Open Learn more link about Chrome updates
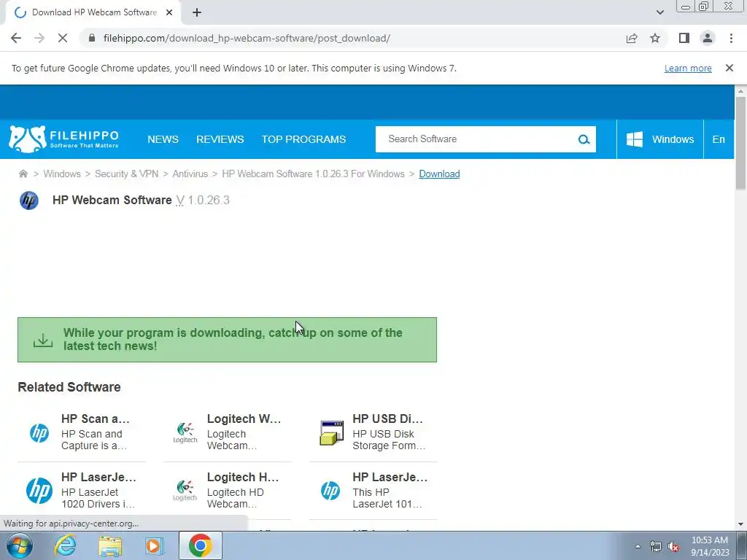Viewport: 747px width, 560px height. point(688,68)
